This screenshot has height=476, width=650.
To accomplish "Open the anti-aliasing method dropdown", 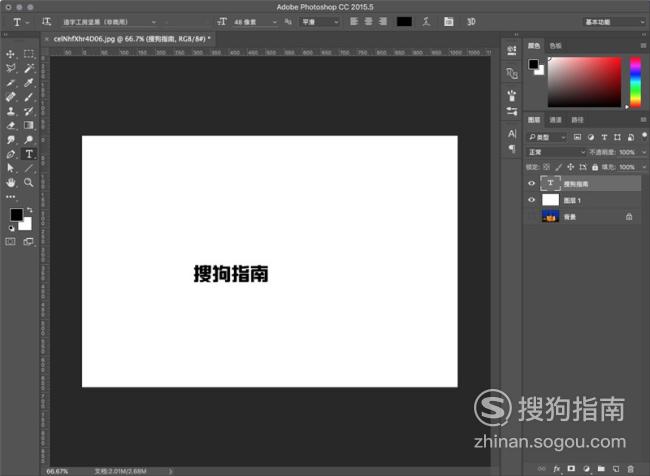I will click(319, 22).
